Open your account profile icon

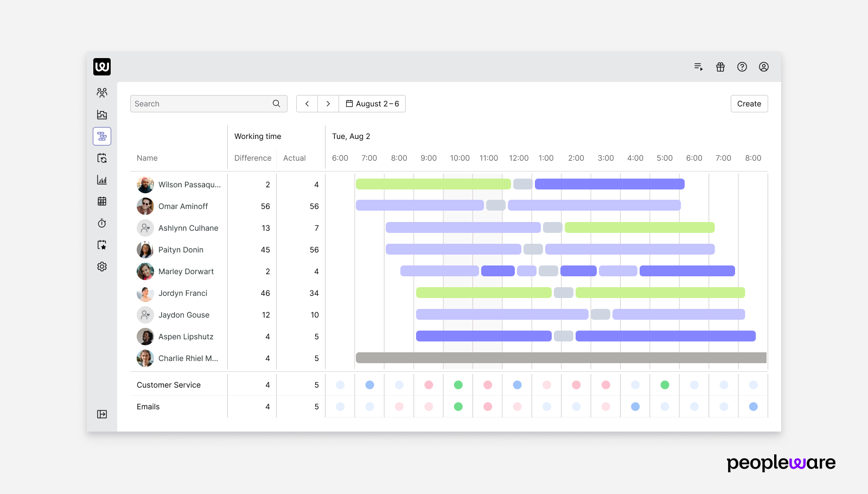coord(764,66)
